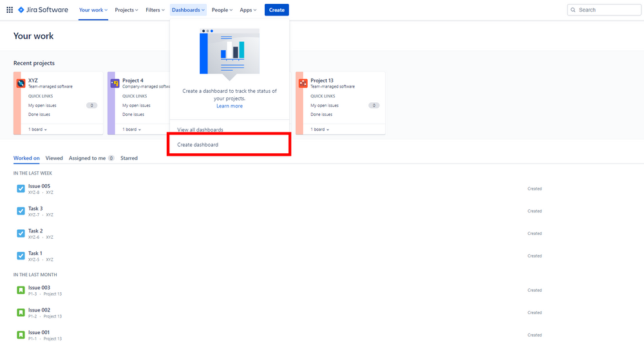Expand the Project 13 1 board dropdown

(x=319, y=129)
